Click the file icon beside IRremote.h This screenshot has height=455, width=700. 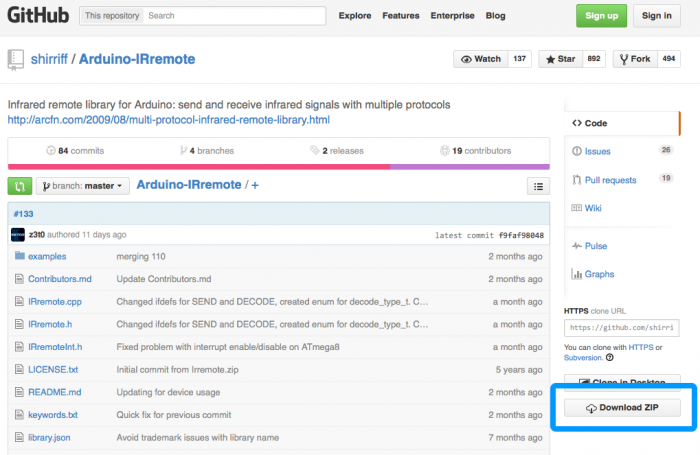tap(19, 324)
